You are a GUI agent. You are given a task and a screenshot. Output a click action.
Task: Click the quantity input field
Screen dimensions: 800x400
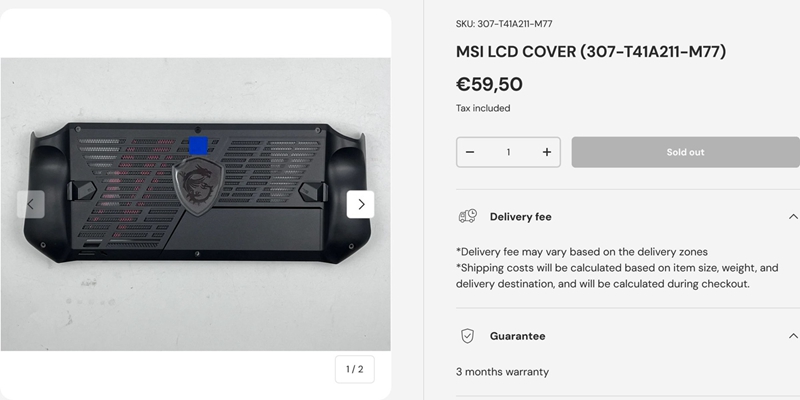click(508, 152)
